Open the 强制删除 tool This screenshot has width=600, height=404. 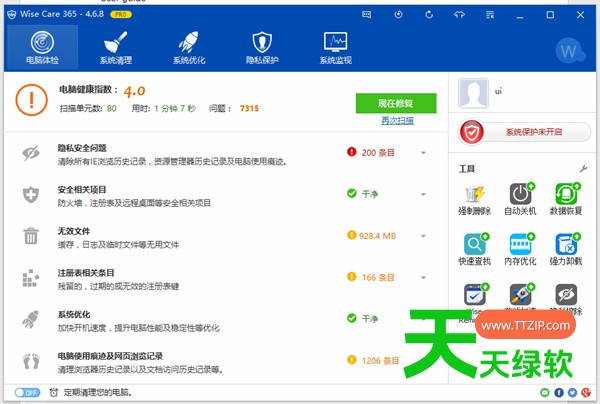[474, 199]
